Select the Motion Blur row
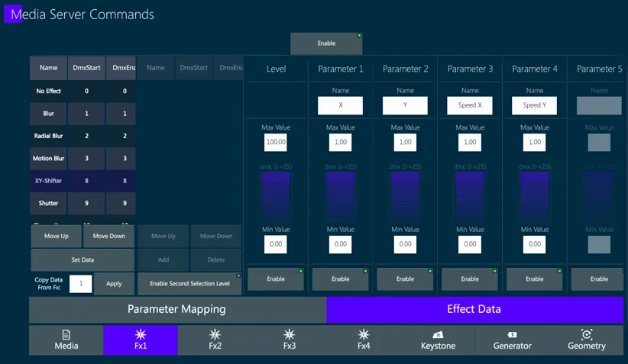The height and width of the screenshot is (364, 628). (x=83, y=159)
